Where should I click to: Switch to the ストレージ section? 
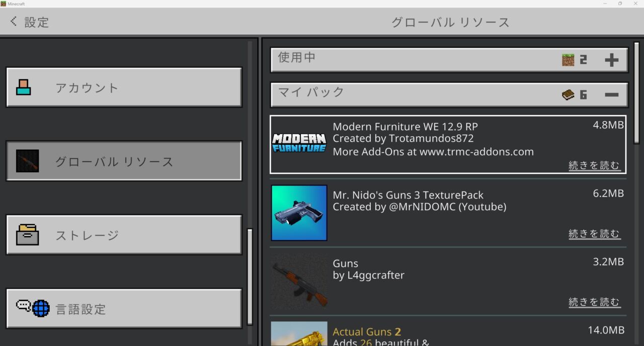[123, 235]
